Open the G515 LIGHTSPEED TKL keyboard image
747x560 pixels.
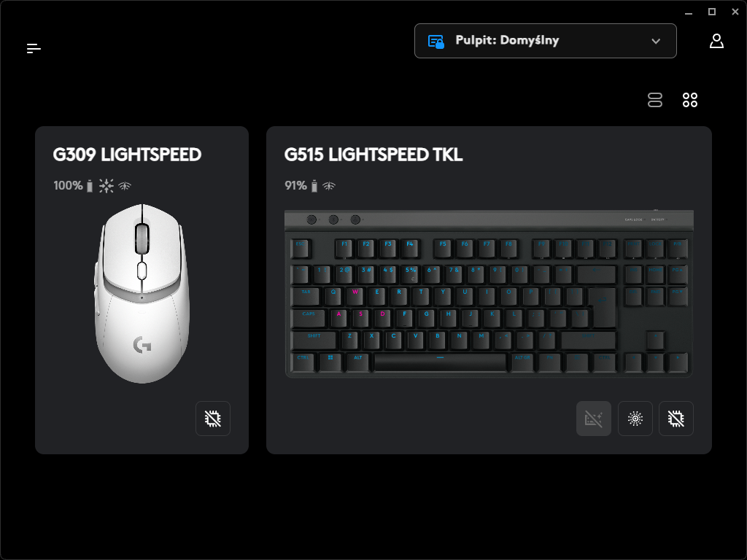pos(489,293)
